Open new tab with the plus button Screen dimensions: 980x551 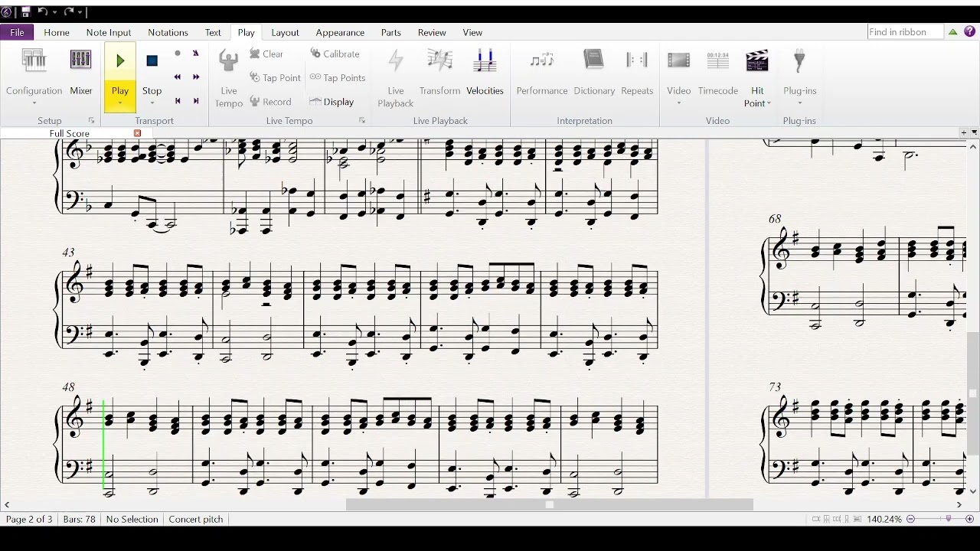(964, 132)
